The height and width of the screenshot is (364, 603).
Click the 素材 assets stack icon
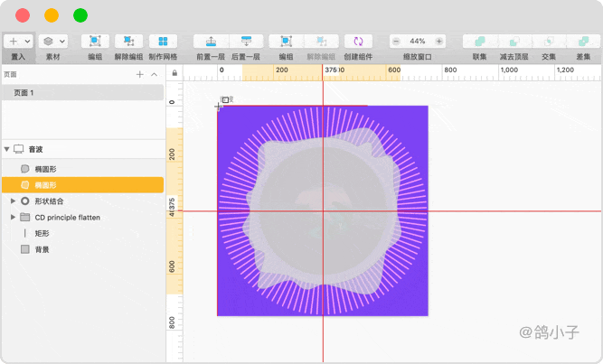click(48, 42)
